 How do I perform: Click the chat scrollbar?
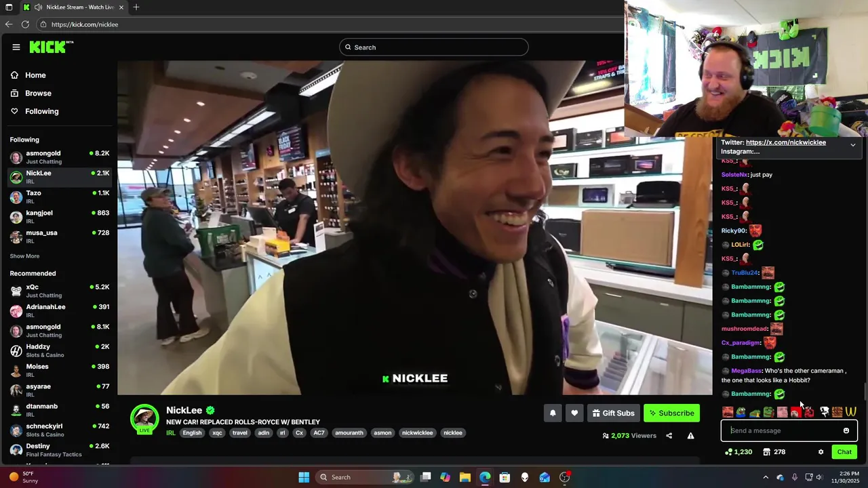point(865,391)
